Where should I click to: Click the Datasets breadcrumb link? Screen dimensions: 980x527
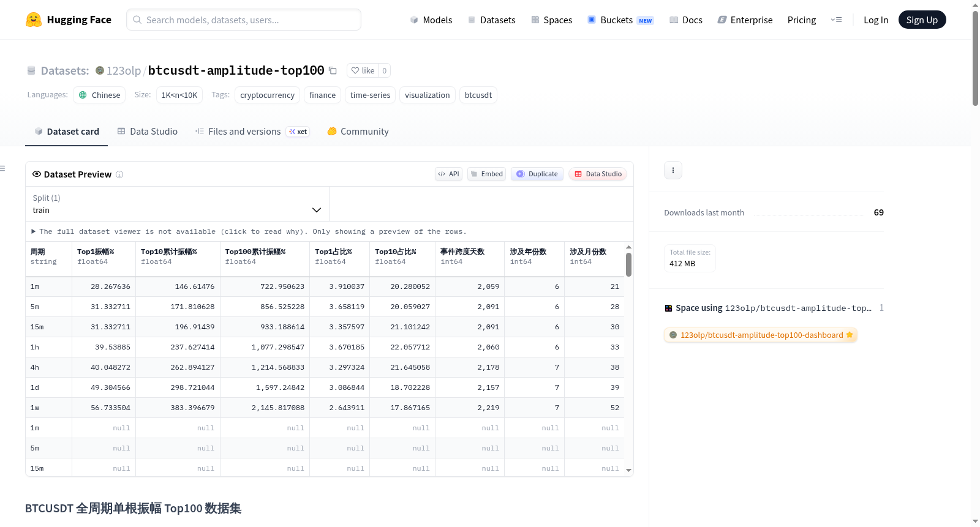click(65, 70)
